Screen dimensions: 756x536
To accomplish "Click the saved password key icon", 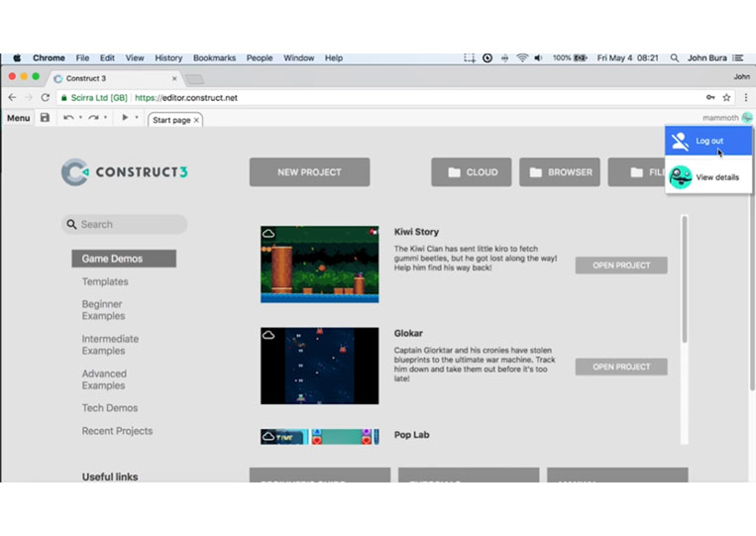I will [x=710, y=97].
